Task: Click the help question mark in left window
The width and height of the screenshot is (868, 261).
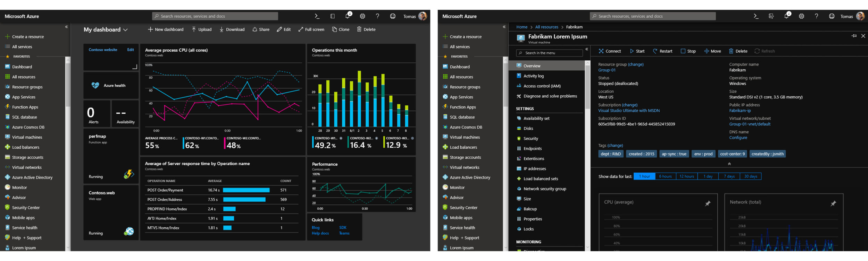Action: pos(377,16)
